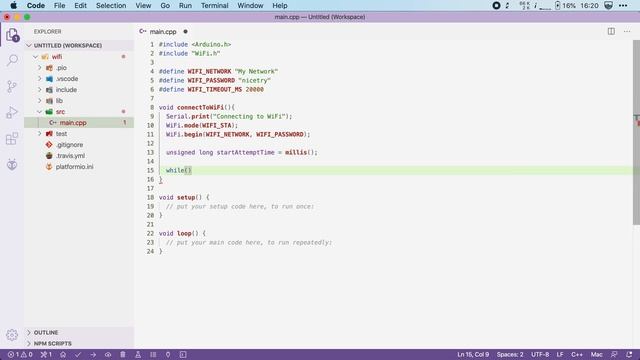Open PlatformIO Serial Monitor plug icon
The image size is (640, 360).
(168, 355)
